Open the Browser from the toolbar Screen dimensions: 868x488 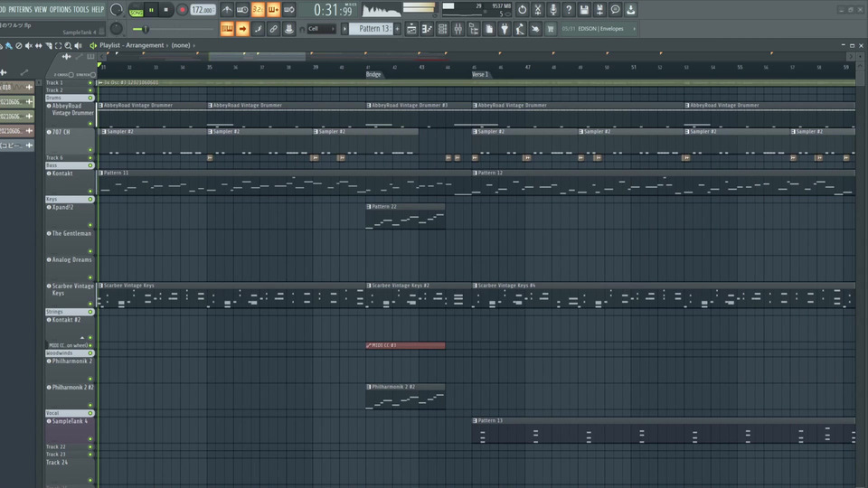coord(473,29)
